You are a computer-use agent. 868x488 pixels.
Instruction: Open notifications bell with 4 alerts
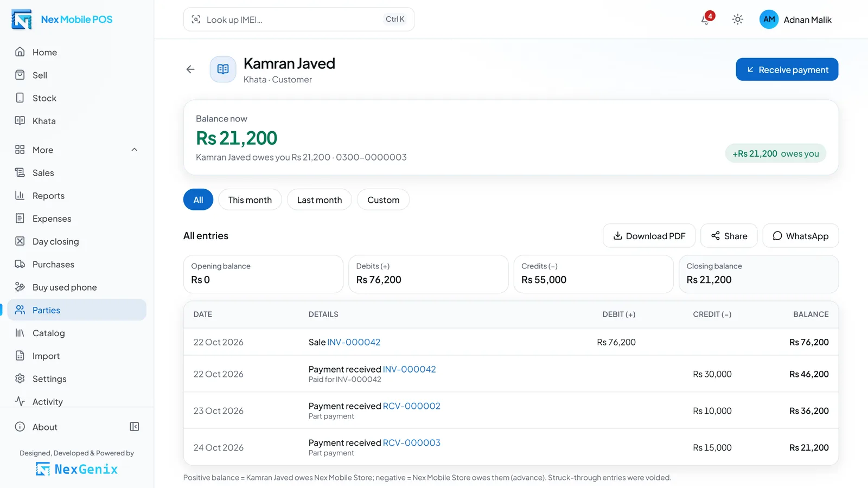click(706, 19)
